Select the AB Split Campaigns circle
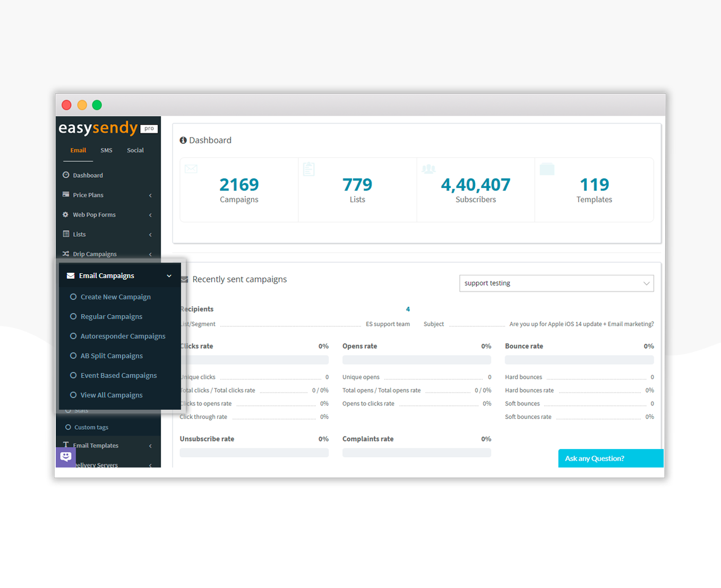This screenshot has height=588, width=721. click(73, 356)
